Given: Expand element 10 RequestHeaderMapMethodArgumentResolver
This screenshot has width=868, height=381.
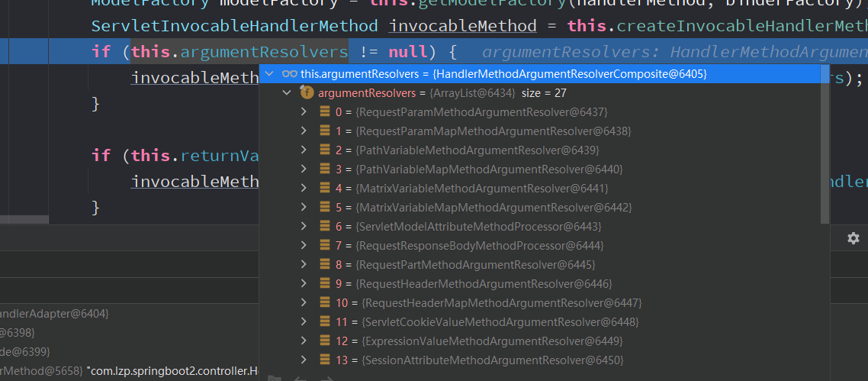Looking at the screenshot, I should (304, 303).
